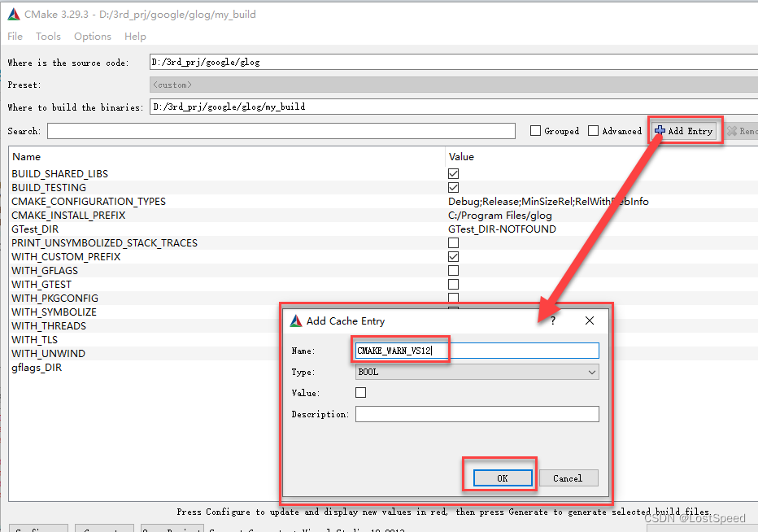Enable the Advanced checkbox

[x=593, y=131]
